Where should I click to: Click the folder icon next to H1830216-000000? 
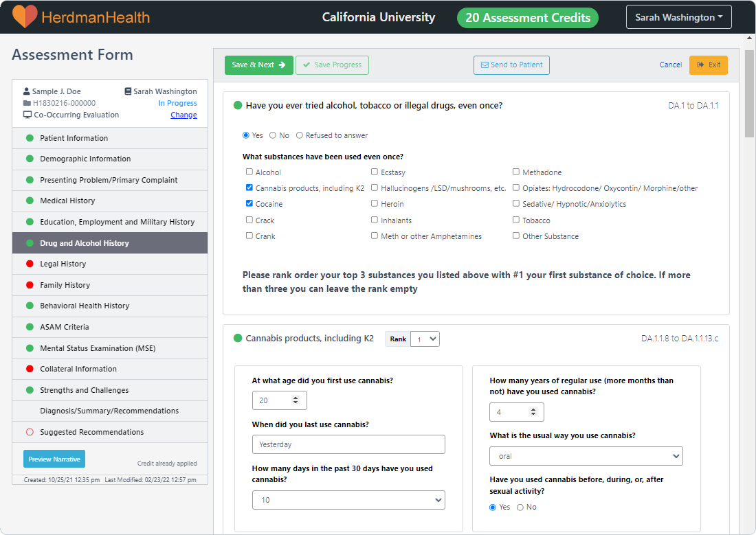(x=27, y=103)
